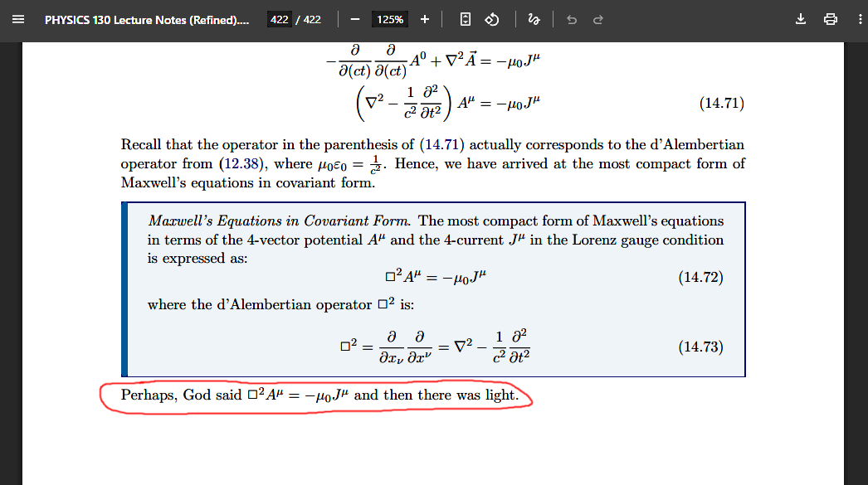This screenshot has height=485, width=868.
Task: Open the 125% zoom level selector
Action: click(389, 18)
